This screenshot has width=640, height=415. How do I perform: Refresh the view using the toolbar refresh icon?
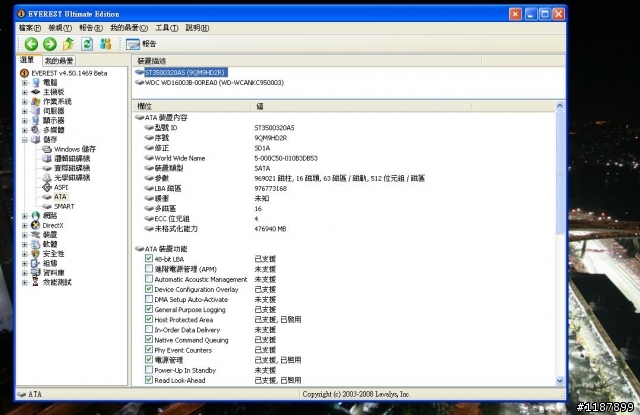(87, 44)
